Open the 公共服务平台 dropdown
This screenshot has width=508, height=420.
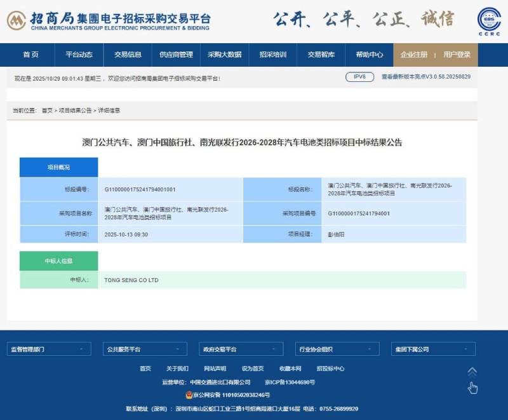[x=145, y=349]
